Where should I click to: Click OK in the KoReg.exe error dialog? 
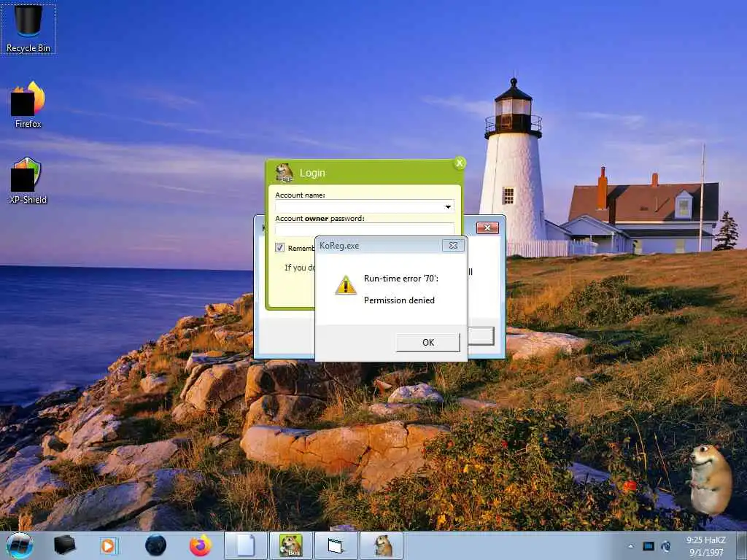[427, 343]
